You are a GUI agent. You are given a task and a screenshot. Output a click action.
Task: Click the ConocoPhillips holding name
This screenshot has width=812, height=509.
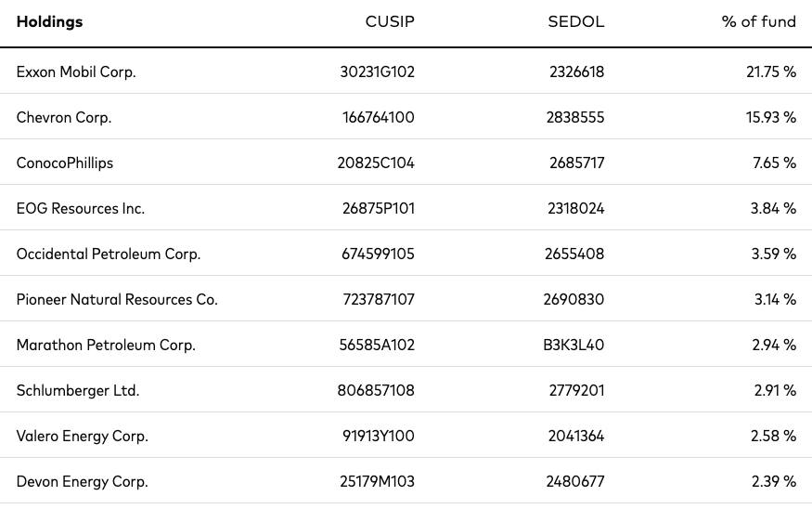65,163
